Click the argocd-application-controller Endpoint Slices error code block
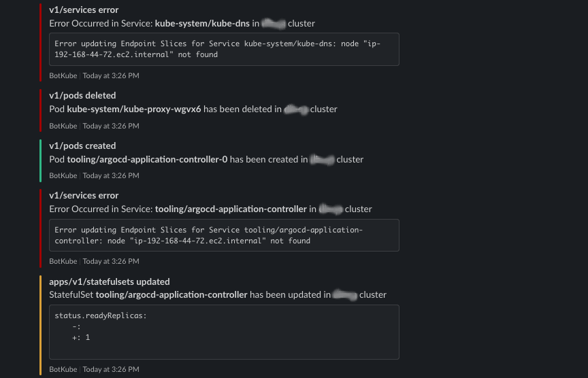This screenshot has height=378, width=588. 224,235
